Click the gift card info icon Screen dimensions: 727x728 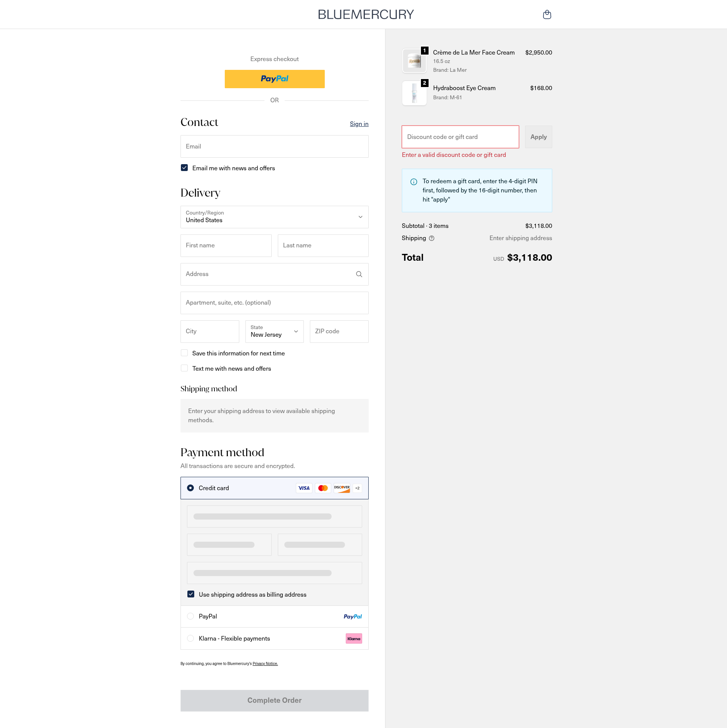tap(414, 182)
